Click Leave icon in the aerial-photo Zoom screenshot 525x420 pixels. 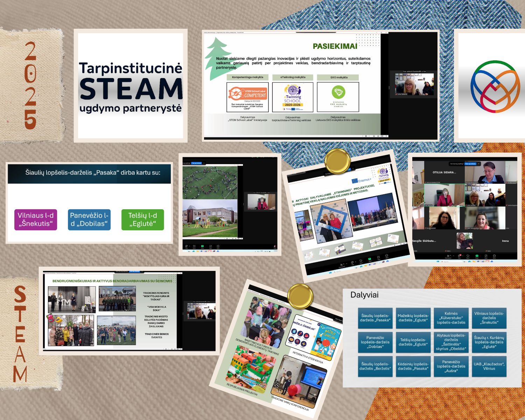(275, 247)
